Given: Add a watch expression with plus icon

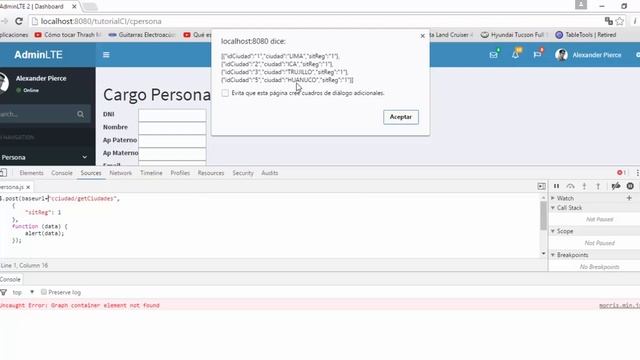Looking at the screenshot, I should click(629, 198).
